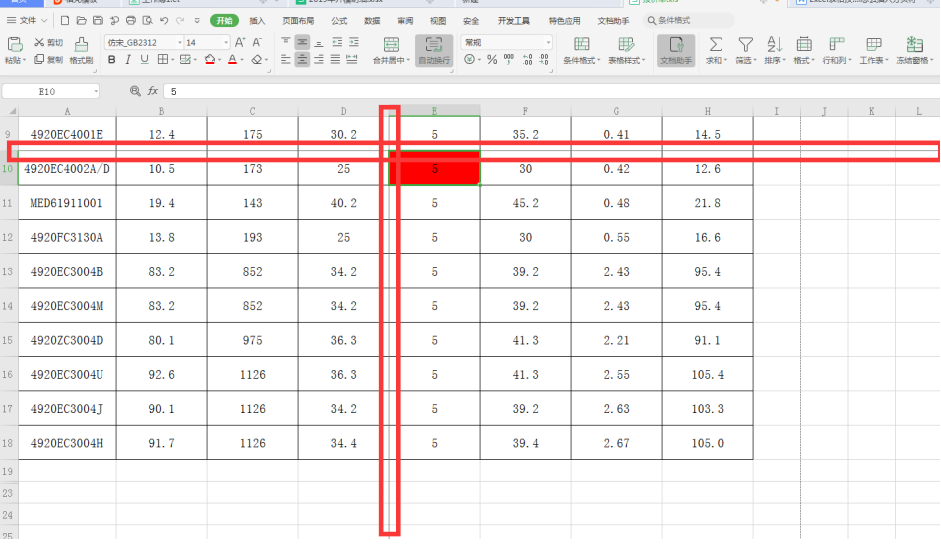Toggle Italic formatting
The image size is (941, 550).
tap(128, 59)
